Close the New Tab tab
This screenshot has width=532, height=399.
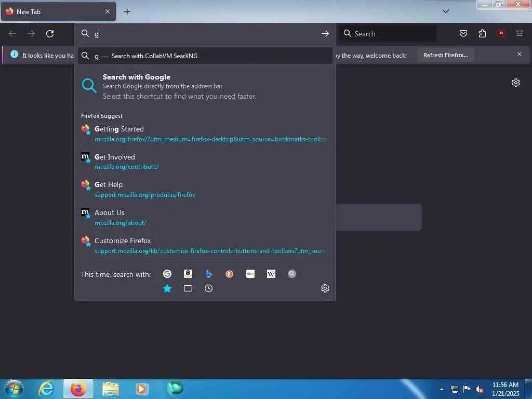(108, 11)
